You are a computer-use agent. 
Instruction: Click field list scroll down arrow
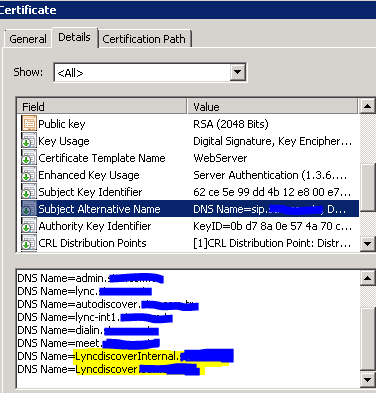tap(367, 243)
